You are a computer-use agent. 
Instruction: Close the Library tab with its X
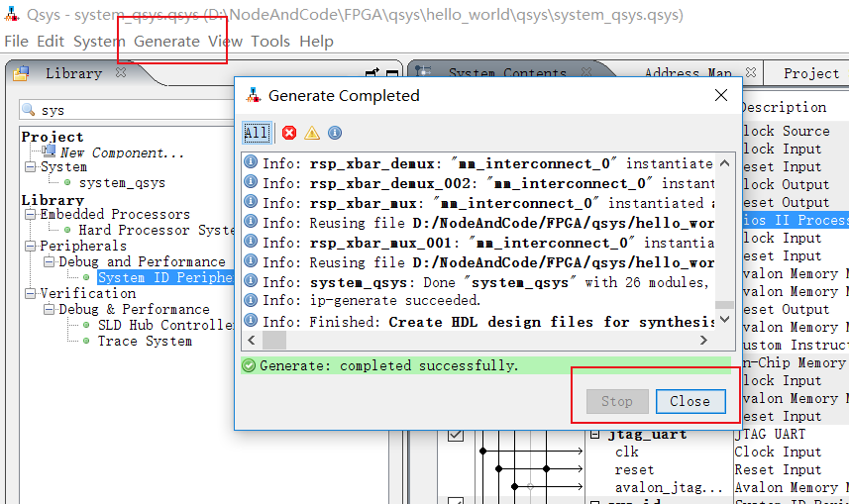pyautogui.click(x=121, y=72)
